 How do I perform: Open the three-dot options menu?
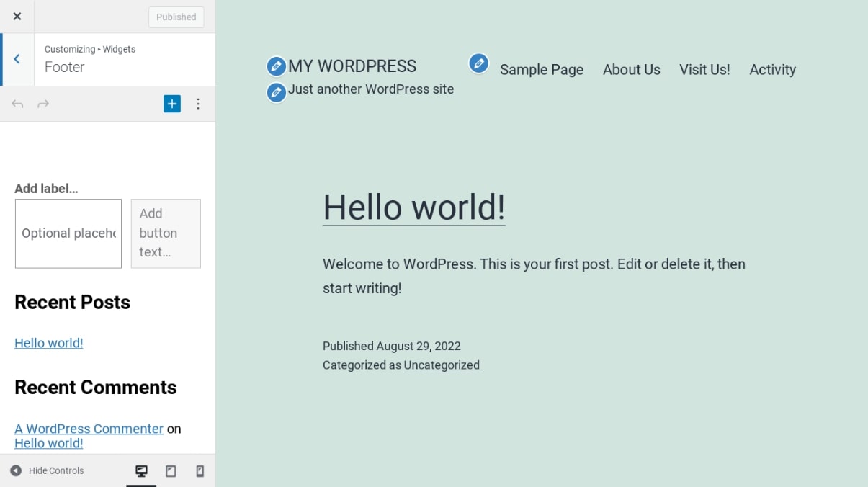coord(198,104)
